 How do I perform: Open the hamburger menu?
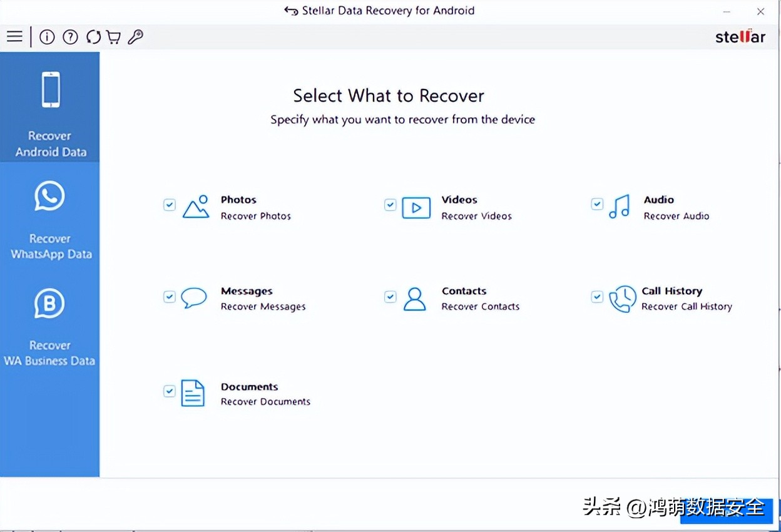click(14, 37)
